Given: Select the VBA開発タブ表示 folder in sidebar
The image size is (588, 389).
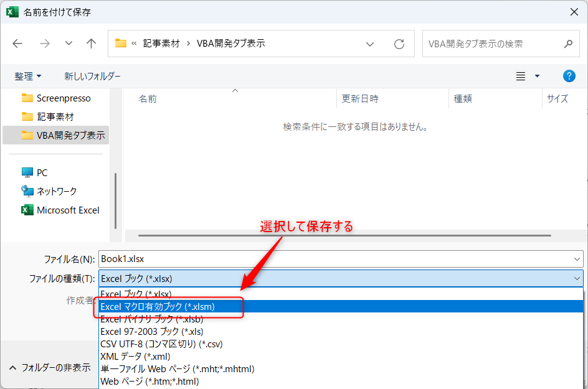Looking at the screenshot, I should (56, 135).
